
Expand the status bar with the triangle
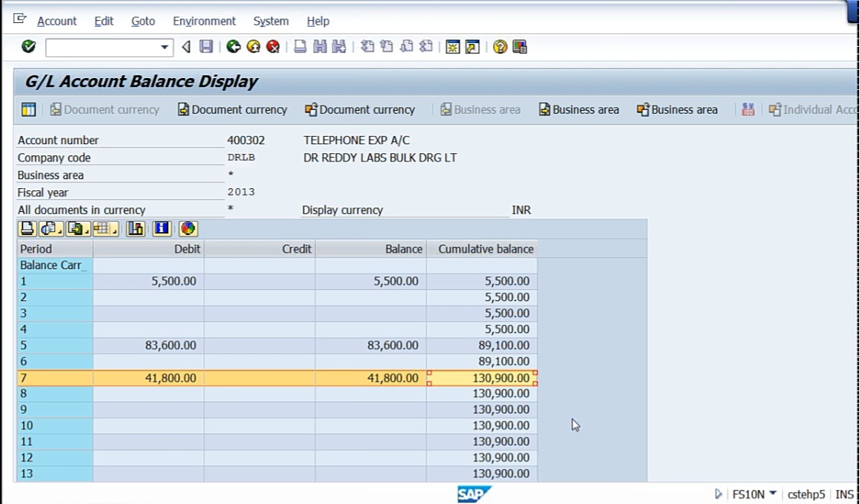click(x=718, y=494)
